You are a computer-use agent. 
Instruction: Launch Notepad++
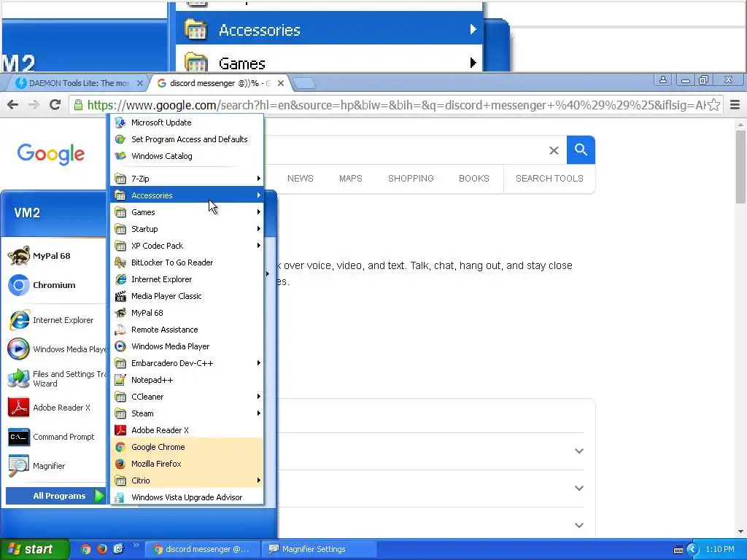tap(187, 379)
